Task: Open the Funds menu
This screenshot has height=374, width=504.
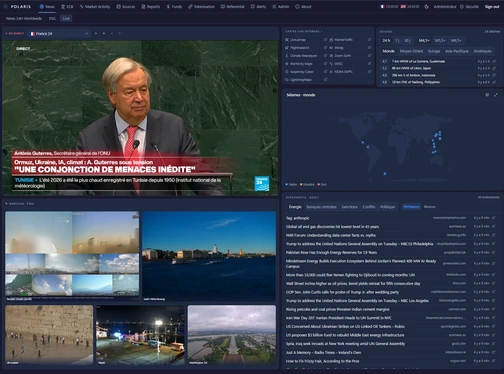Action: coord(174,6)
